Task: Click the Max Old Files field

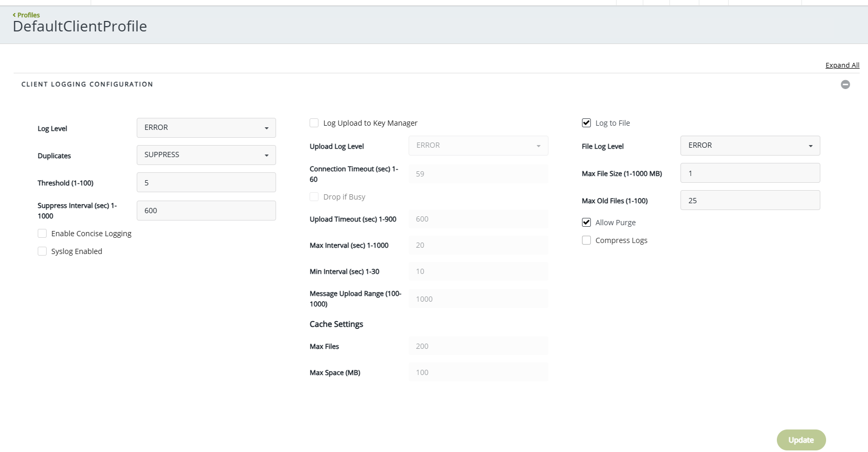Action: pyautogui.click(x=750, y=200)
